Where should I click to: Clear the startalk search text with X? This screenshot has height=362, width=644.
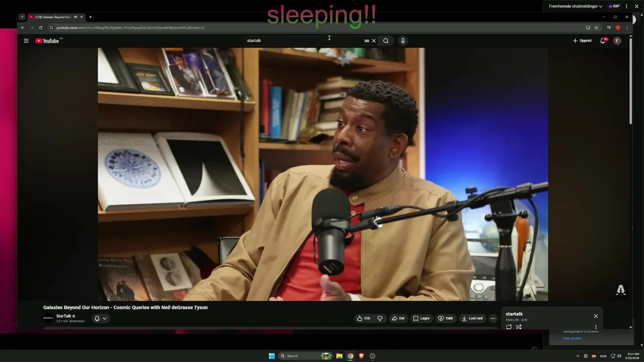tap(374, 41)
